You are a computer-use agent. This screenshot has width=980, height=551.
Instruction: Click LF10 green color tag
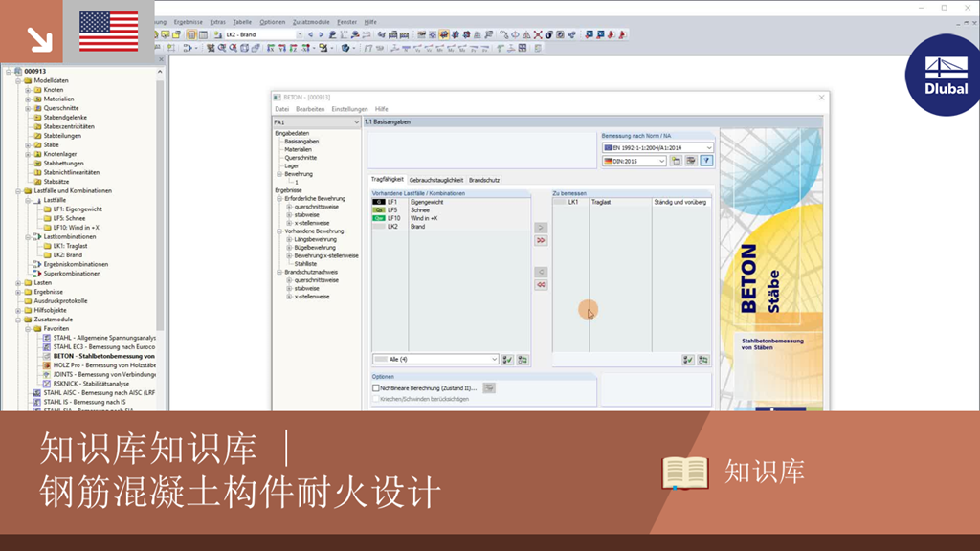378,219
